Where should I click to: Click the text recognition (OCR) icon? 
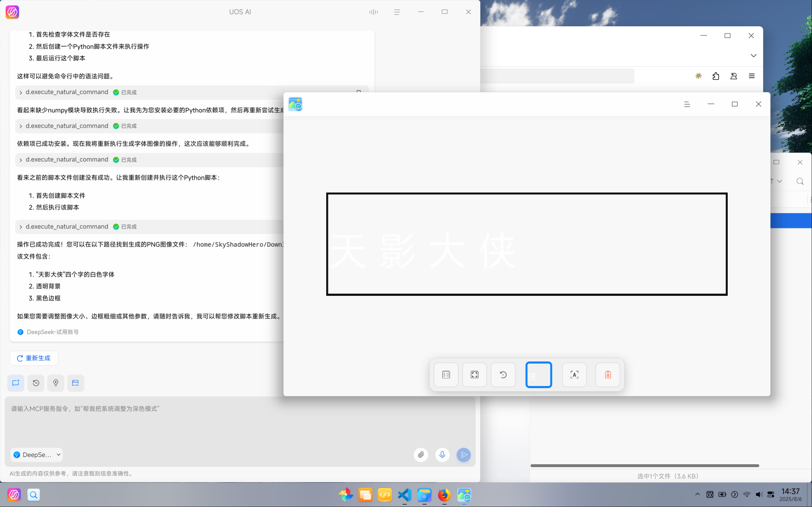[x=574, y=375]
